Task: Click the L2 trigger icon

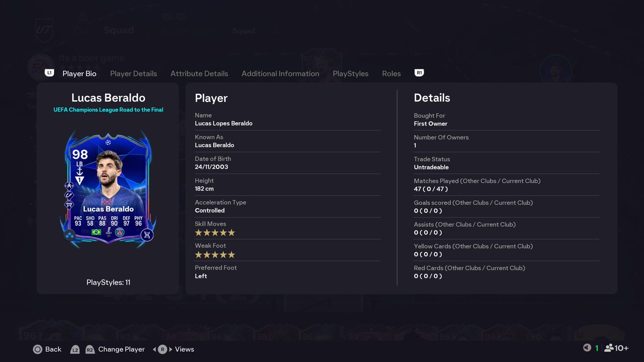Action: [x=75, y=349]
